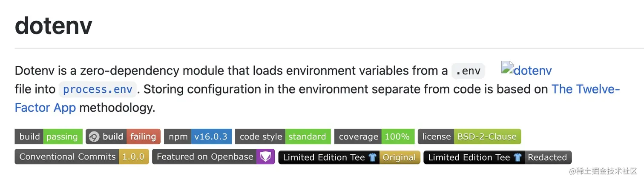
Task: Click the red "failing" build status label
Action: pyautogui.click(x=143, y=136)
